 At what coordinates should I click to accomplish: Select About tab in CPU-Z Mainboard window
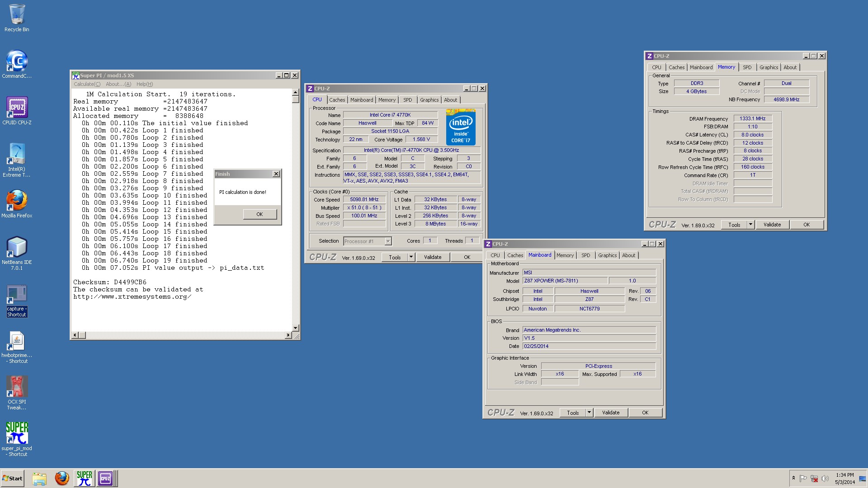pos(628,255)
